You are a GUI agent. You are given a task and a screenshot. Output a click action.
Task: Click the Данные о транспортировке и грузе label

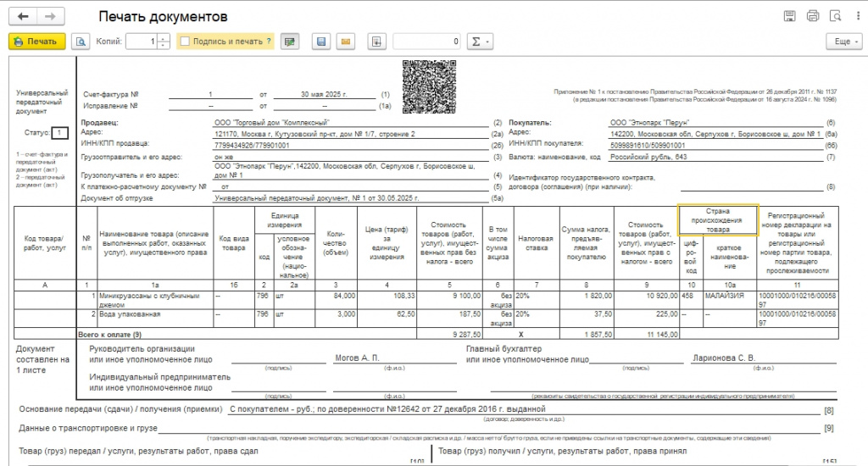coord(88,429)
